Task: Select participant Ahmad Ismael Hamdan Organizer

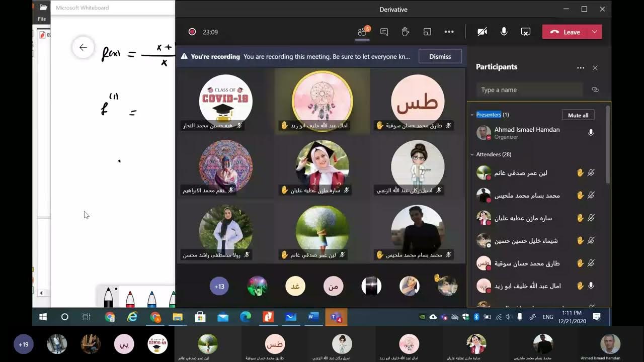Action: point(537,133)
